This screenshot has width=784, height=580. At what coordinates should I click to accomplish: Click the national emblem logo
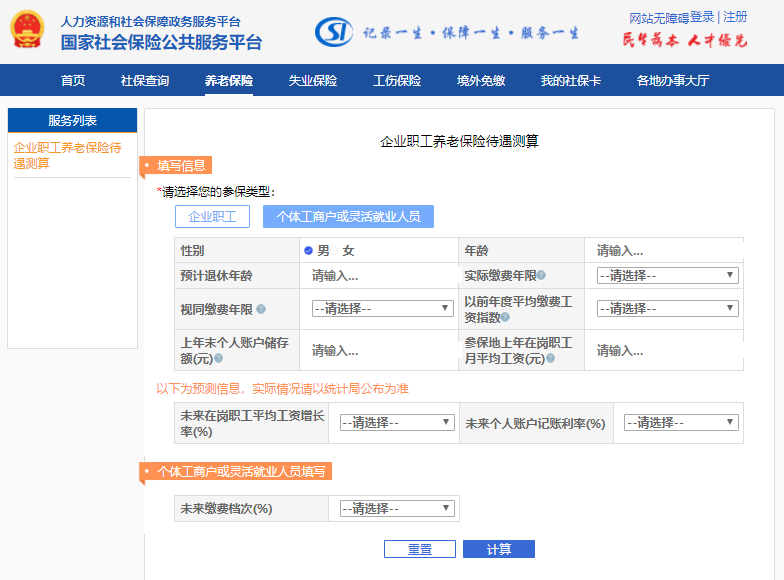tap(27, 30)
